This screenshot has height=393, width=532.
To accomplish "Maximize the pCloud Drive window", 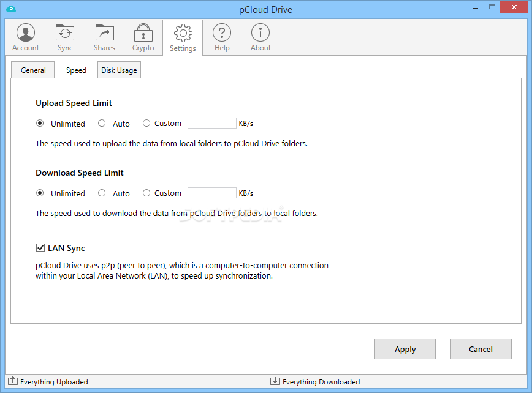I will pyautogui.click(x=492, y=7).
